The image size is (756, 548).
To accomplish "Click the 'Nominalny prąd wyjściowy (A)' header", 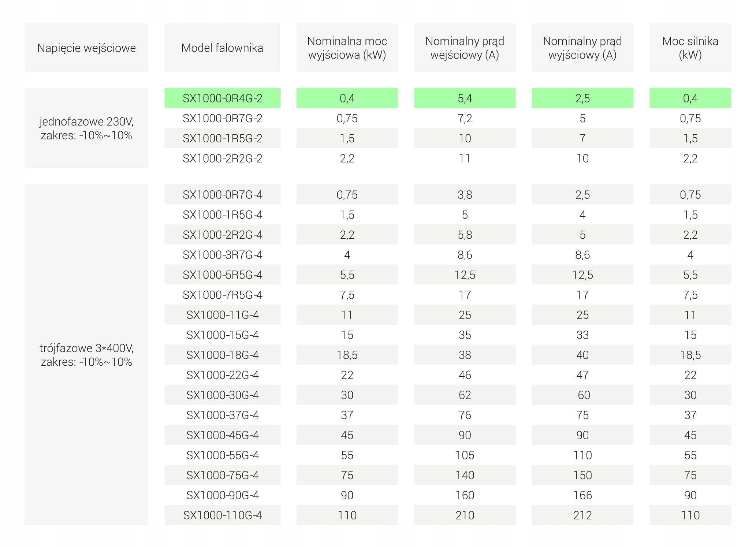I will 582,48.
